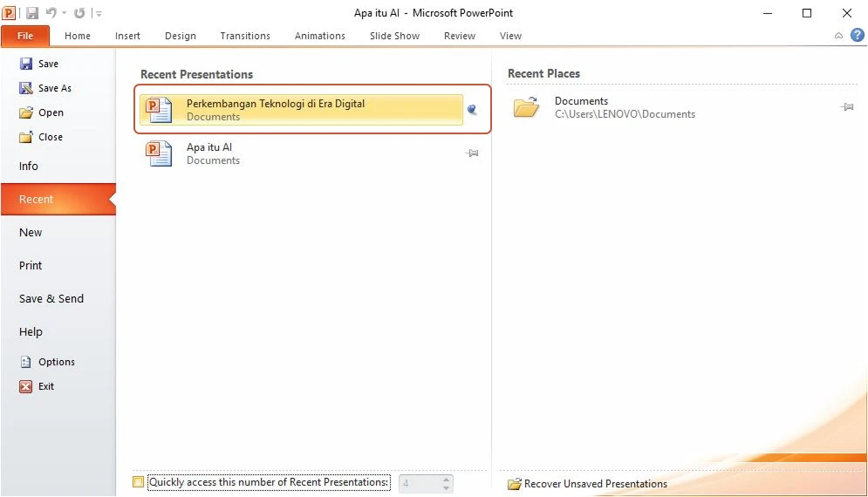Click the Perkembangan Teknologi presentation file icon
Screen dimensions: 868x497
click(159, 109)
